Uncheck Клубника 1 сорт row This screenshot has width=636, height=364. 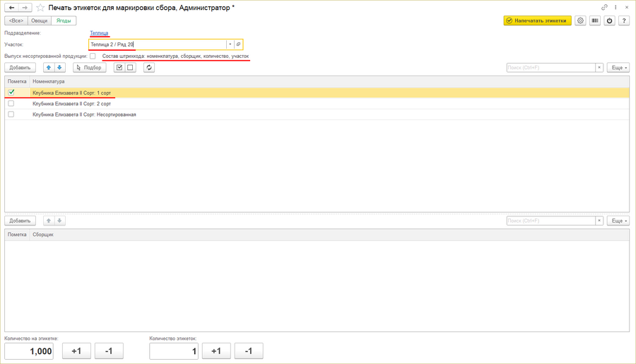11,93
